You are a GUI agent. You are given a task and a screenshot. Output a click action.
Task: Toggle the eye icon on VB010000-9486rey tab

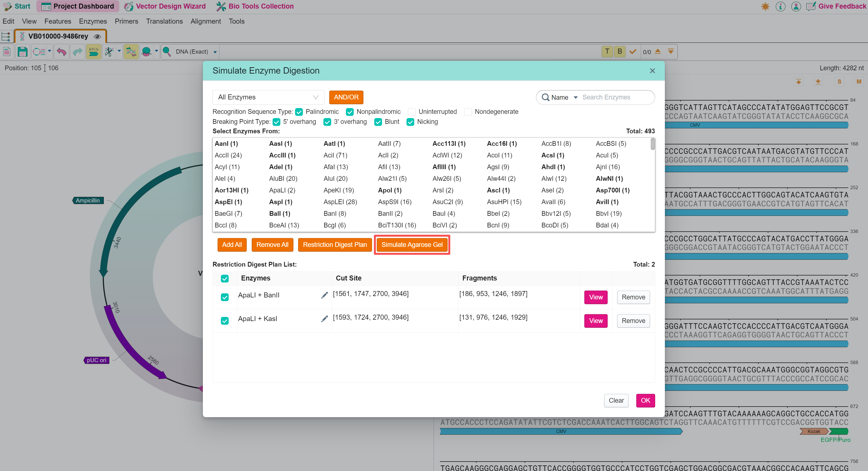pyautogui.click(x=97, y=36)
